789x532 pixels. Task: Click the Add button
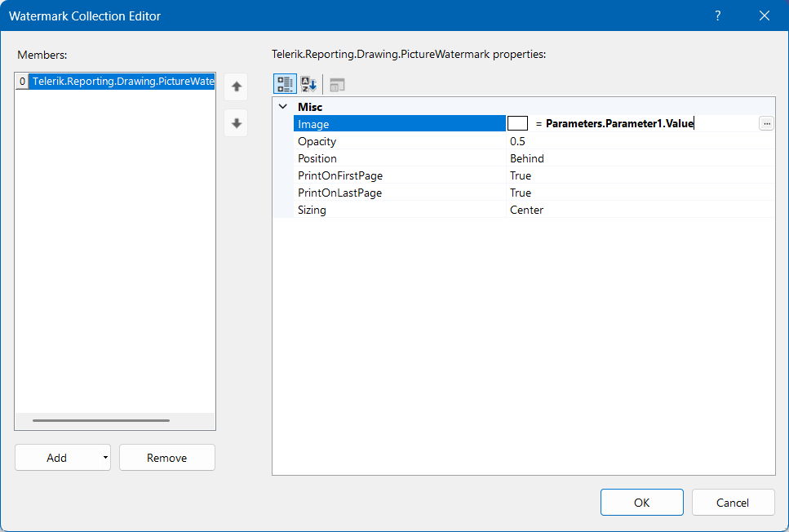pyautogui.click(x=56, y=458)
